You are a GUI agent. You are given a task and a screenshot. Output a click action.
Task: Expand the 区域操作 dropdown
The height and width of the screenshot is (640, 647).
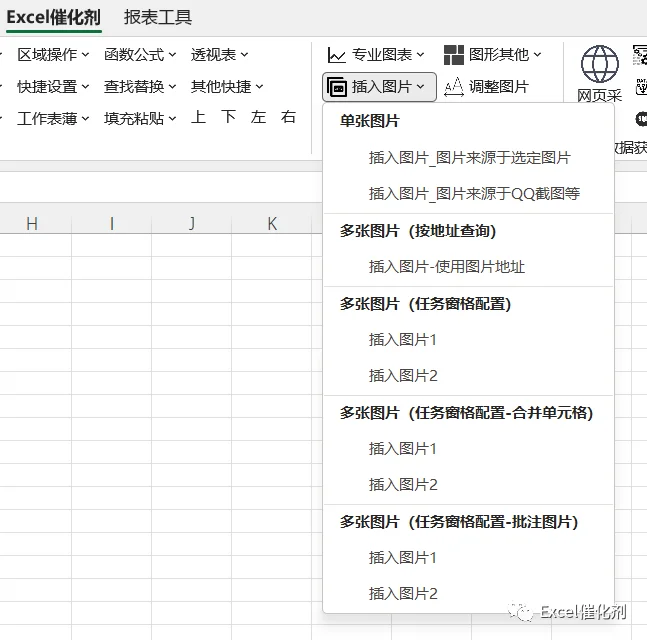point(53,54)
